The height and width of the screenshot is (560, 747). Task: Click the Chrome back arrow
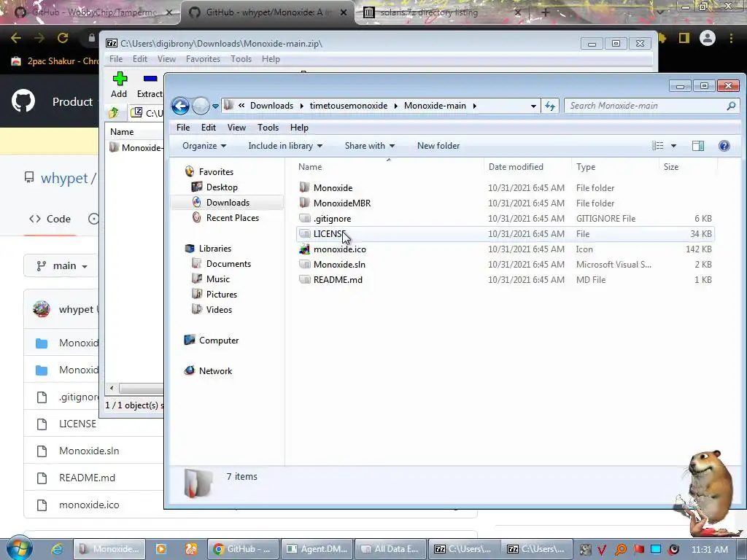tap(16, 38)
